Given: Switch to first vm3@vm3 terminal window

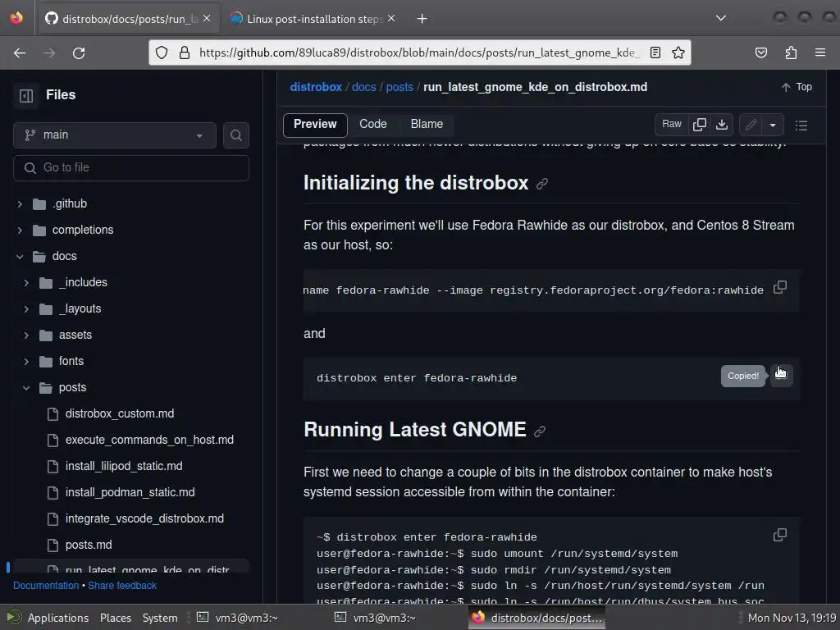Looking at the screenshot, I should pyautogui.click(x=237, y=618).
